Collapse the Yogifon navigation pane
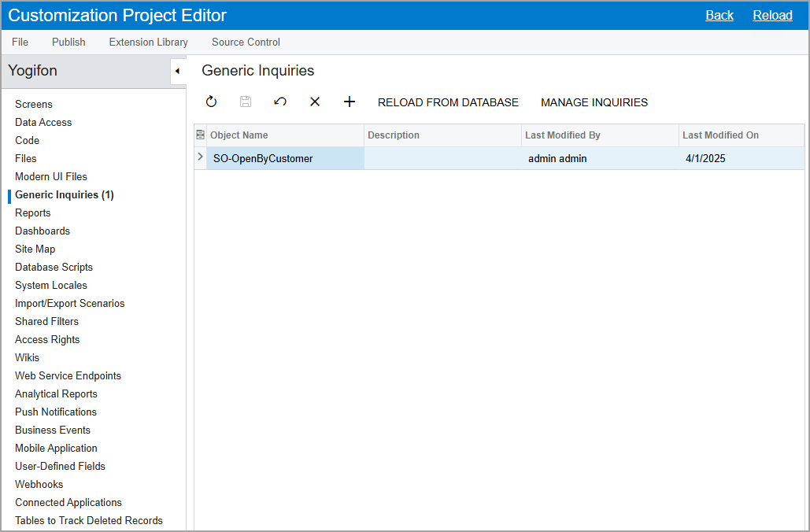The height and width of the screenshot is (532, 810). pos(178,72)
